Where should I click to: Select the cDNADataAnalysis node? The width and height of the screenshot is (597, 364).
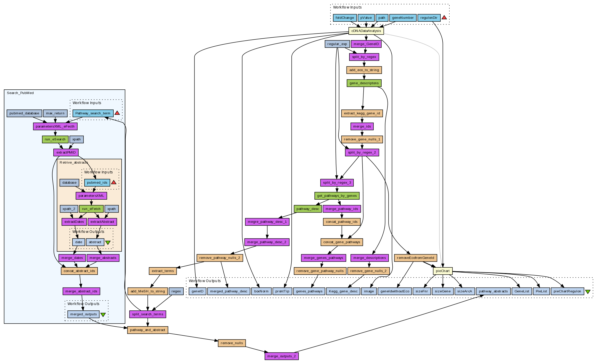pyautogui.click(x=366, y=31)
